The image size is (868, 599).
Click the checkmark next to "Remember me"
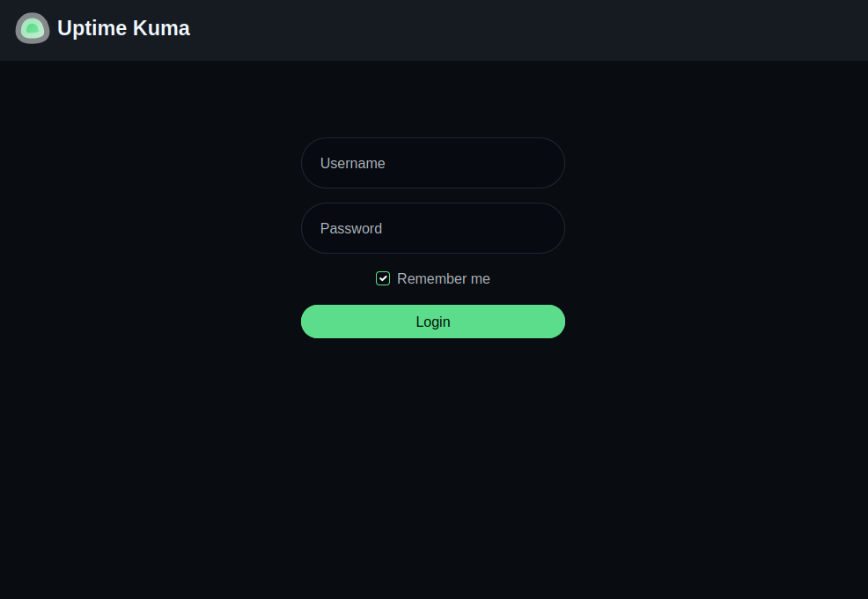click(x=383, y=278)
